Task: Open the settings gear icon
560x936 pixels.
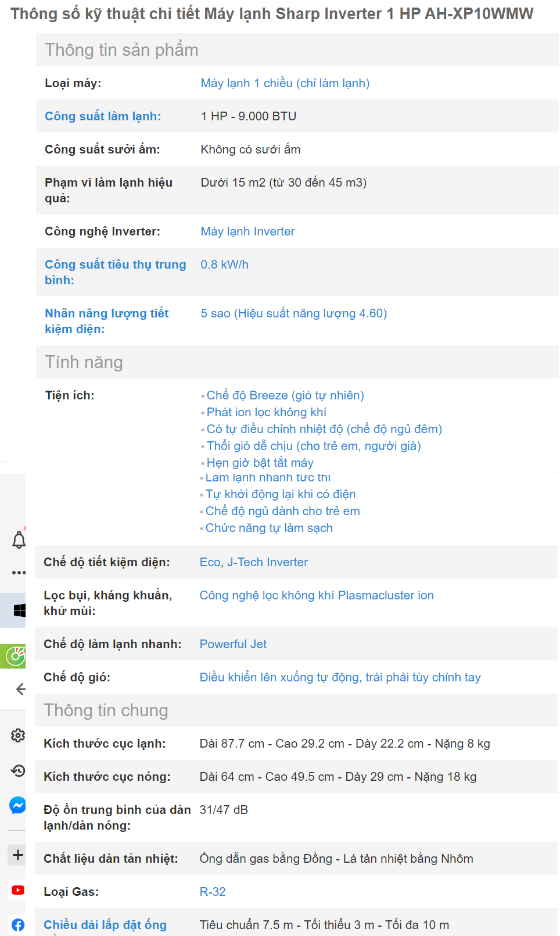Action: pos(18,735)
